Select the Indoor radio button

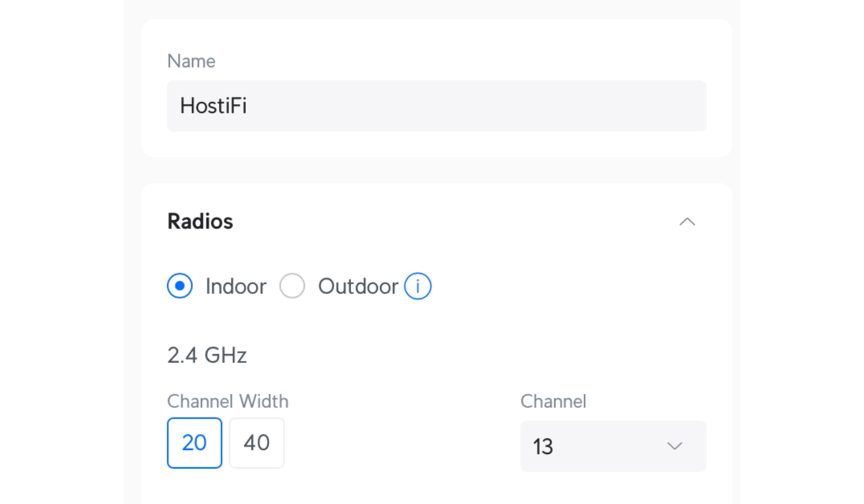pos(180,286)
